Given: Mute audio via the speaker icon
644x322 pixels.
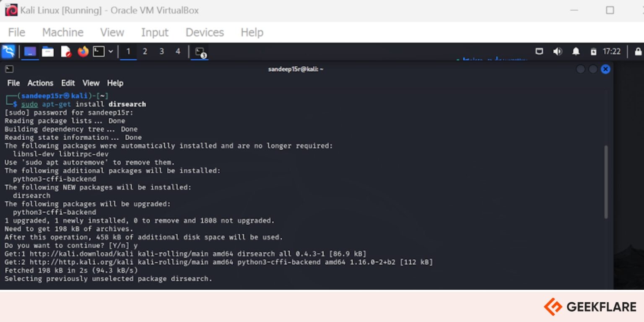Looking at the screenshot, I should [558, 51].
